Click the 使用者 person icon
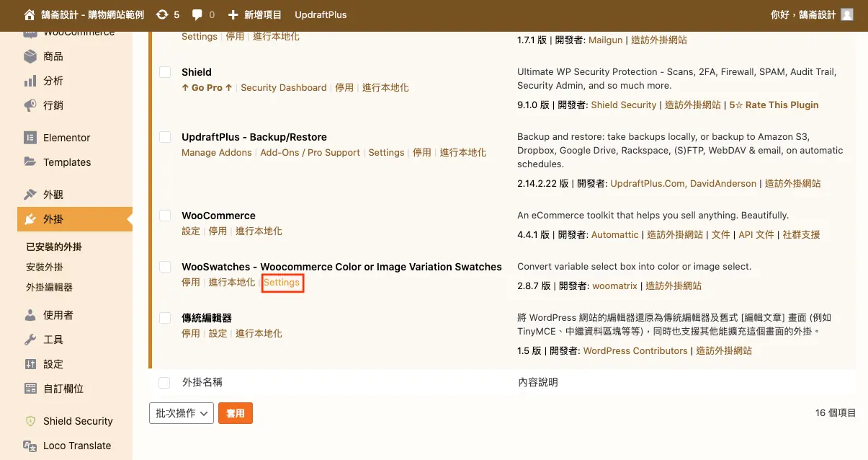The width and height of the screenshot is (868, 460). pyautogui.click(x=30, y=315)
